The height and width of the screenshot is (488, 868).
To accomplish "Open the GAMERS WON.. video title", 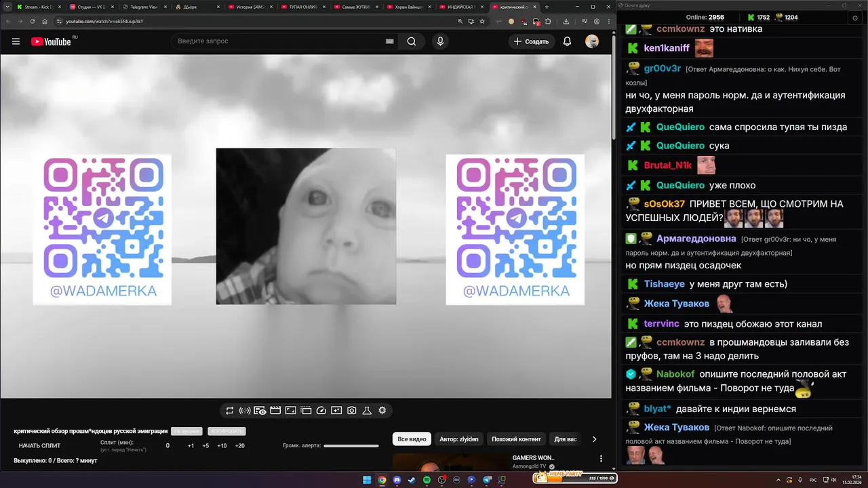I will point(533,458).
